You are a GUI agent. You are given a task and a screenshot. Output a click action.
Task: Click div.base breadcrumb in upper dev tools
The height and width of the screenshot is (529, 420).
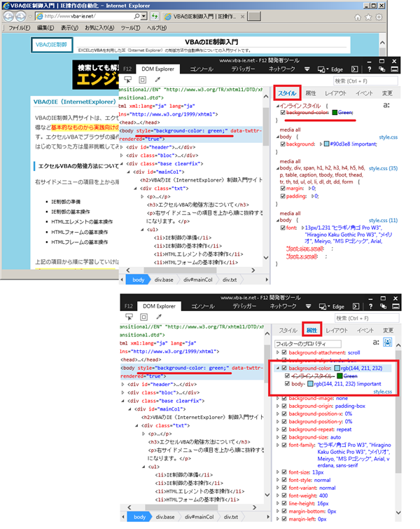[164, 280]
